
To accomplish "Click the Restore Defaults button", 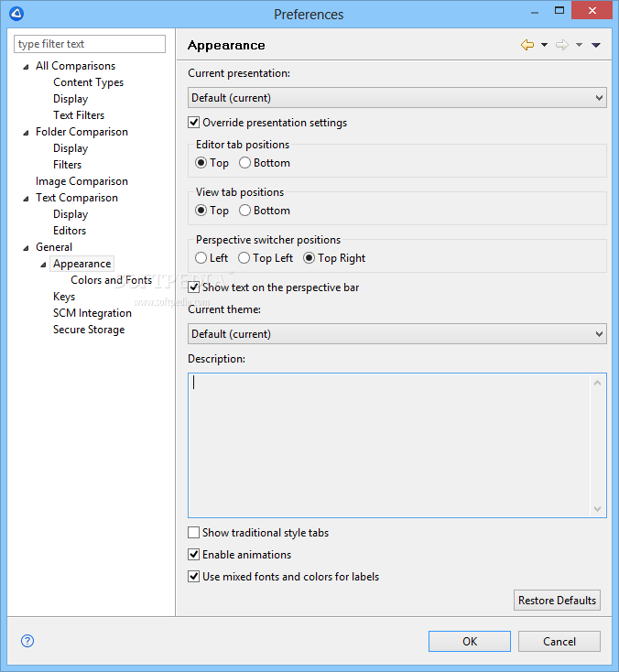I will 557,600.
